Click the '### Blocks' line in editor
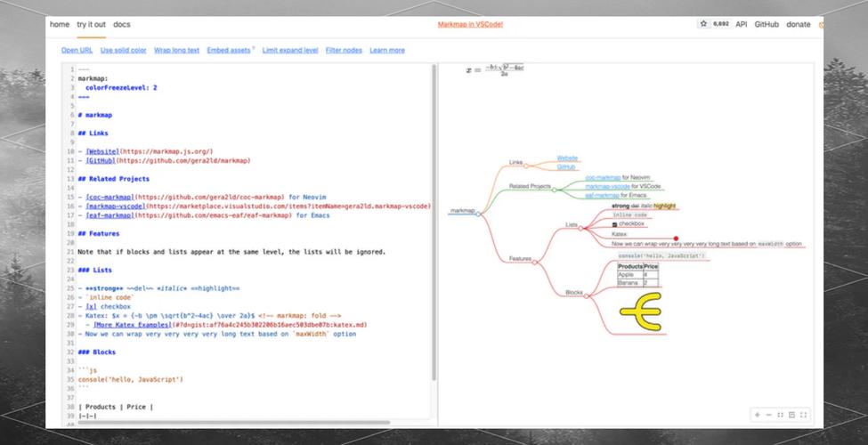 point(97,352)
